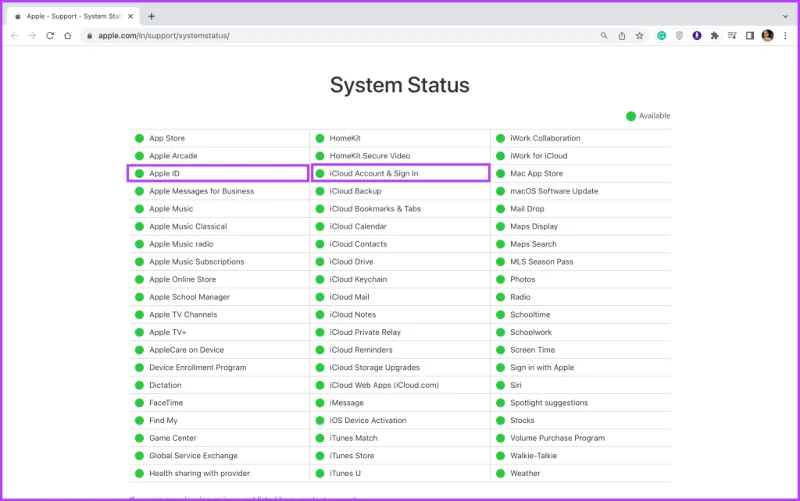The width and height of the screenshot is (800, 501).
Task: Click the iOS Device Activation entry
Action: pyautogui.click(x=368, y=420)
